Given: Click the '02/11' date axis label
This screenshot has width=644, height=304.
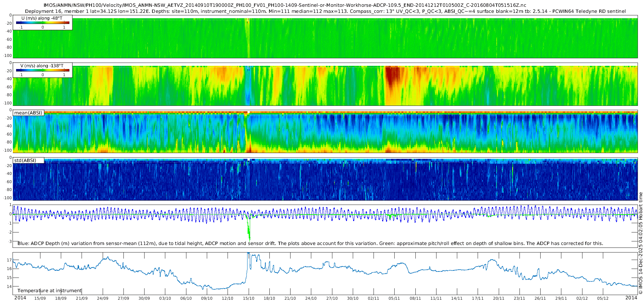Looking at the screenshot, I should [x=374, y=298].
